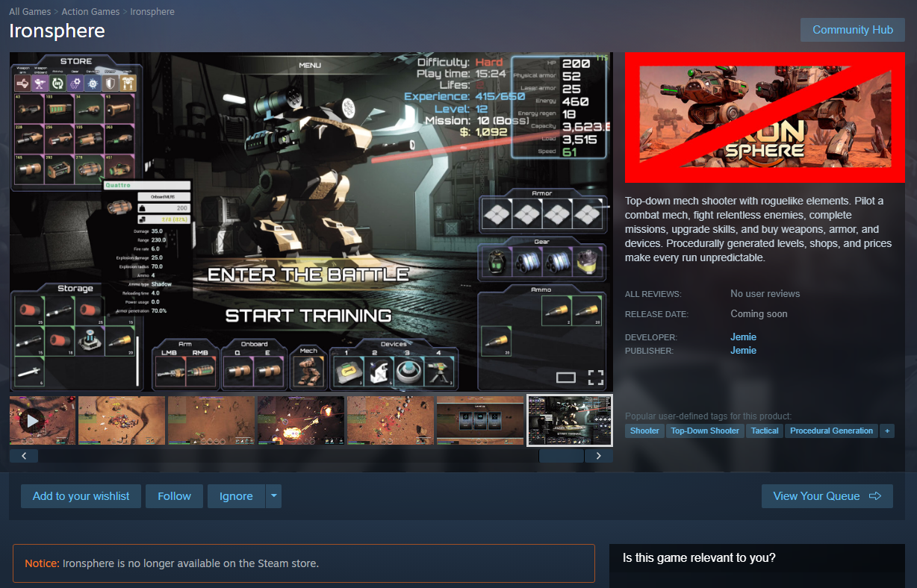This screenshot has height=588, width=917.
Task: Open the Top-Down Shooter tag
Action: tap(705, 431)
